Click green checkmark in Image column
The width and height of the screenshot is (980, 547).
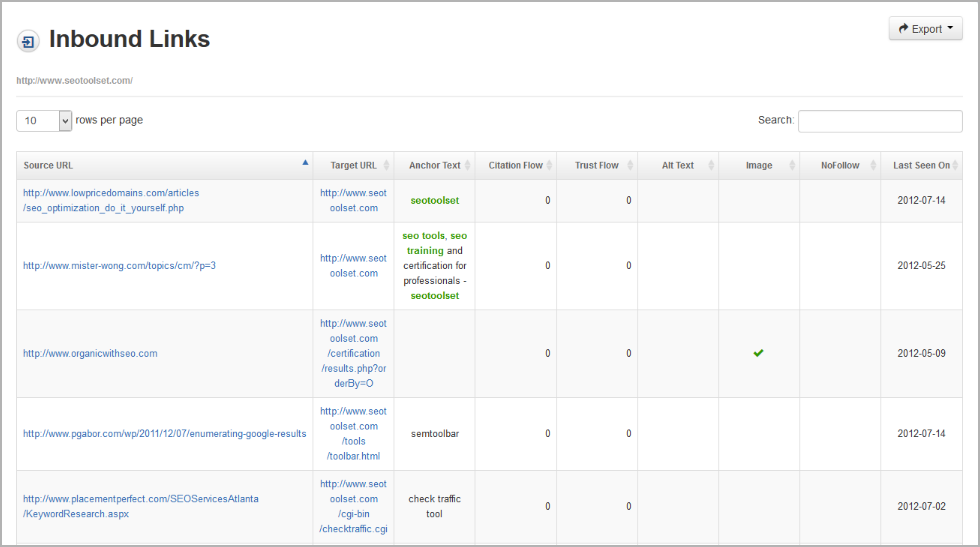[758, 353]
